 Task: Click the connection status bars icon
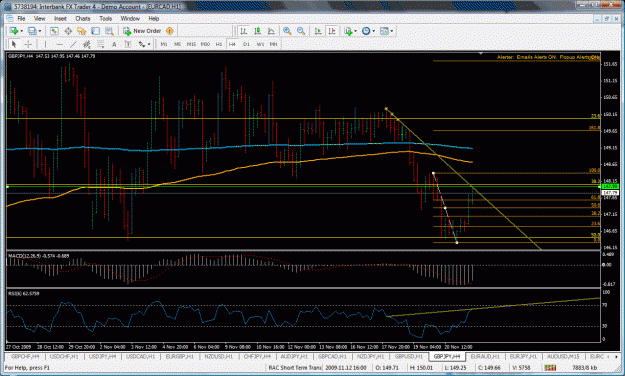click(550, 368)
